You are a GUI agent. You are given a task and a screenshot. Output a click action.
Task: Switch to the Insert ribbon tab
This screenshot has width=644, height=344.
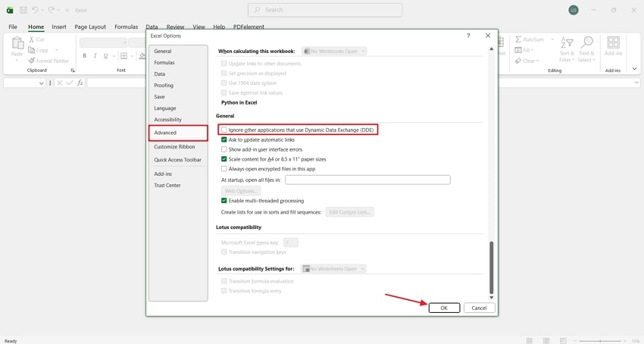(x=59, y=27)
